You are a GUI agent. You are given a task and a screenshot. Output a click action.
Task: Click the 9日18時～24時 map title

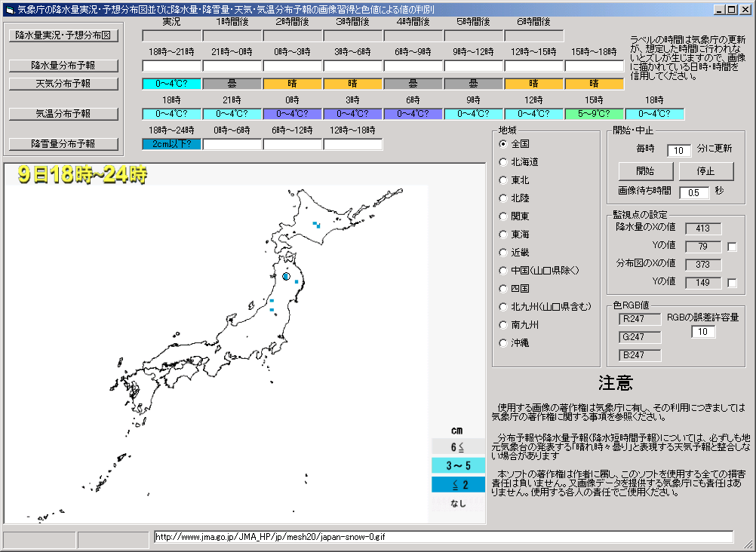(82, 174)
